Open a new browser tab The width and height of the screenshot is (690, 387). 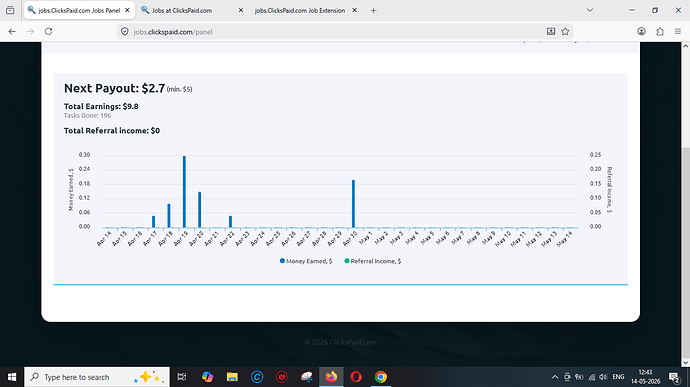(373, 10)
